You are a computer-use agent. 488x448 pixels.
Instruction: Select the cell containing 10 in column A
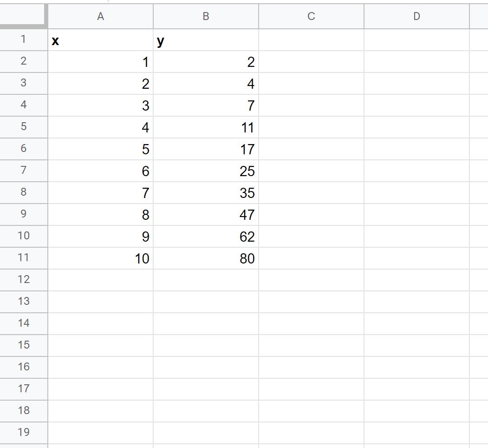click(100, 258)
